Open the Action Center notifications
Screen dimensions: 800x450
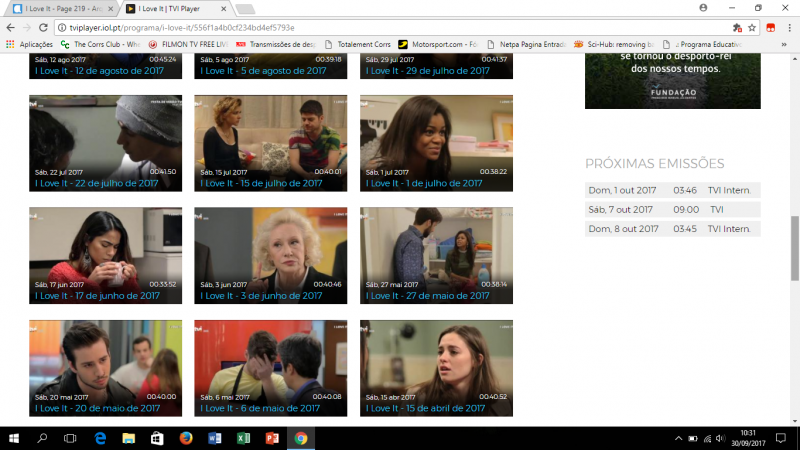click(x=781, y=438)
